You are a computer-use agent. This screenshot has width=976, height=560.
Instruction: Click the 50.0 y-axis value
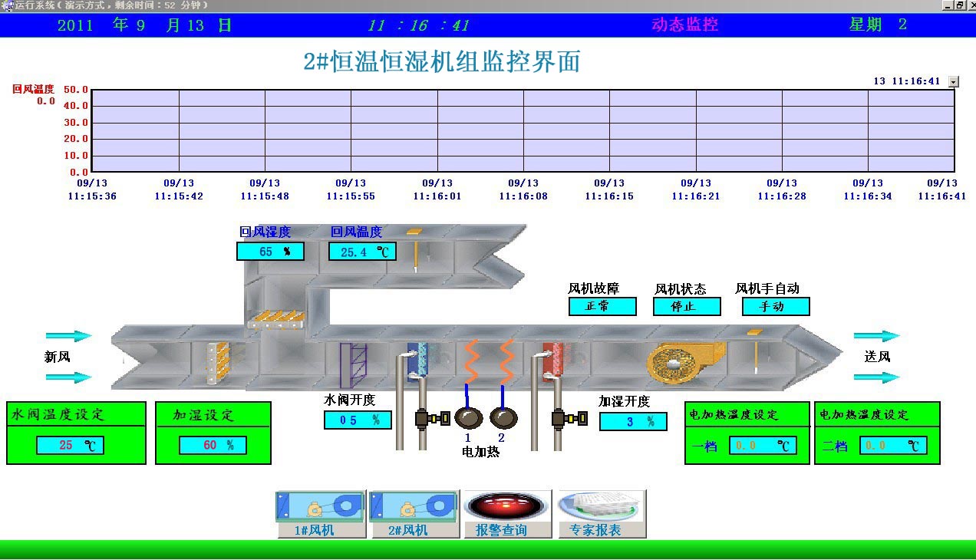click(x=76, y=90)
